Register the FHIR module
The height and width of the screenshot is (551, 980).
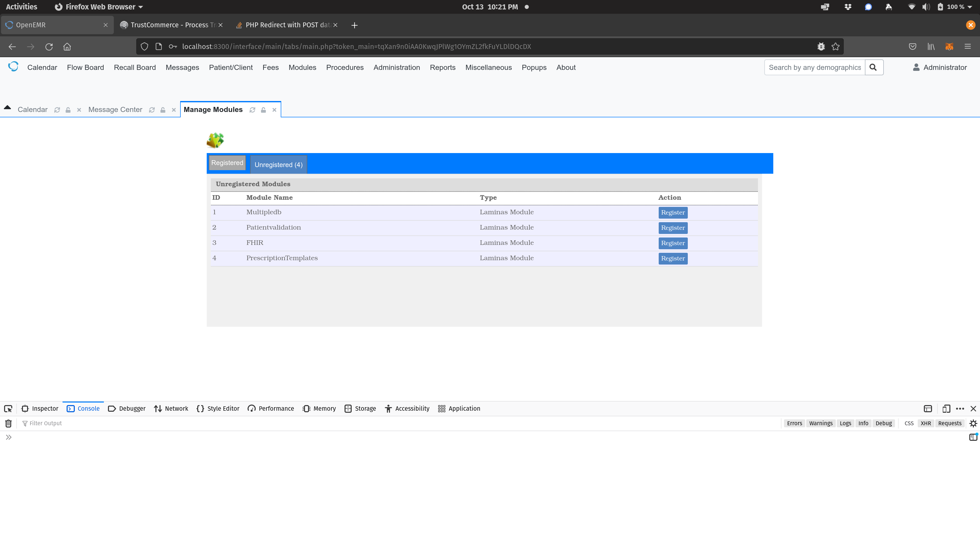[x=673, y=243]
